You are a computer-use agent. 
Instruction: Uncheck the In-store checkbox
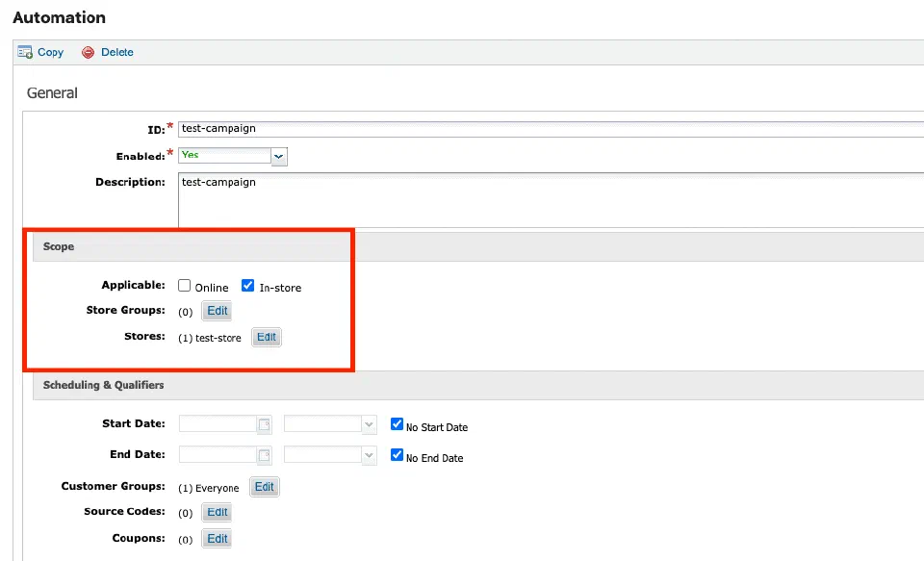248,286
